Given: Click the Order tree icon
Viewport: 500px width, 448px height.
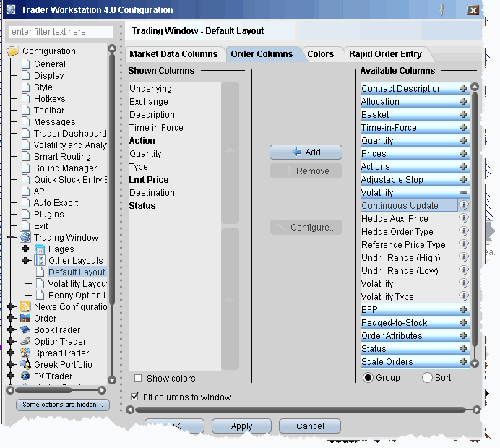Looking at the screenshot, I should click(x=25, y=318).
